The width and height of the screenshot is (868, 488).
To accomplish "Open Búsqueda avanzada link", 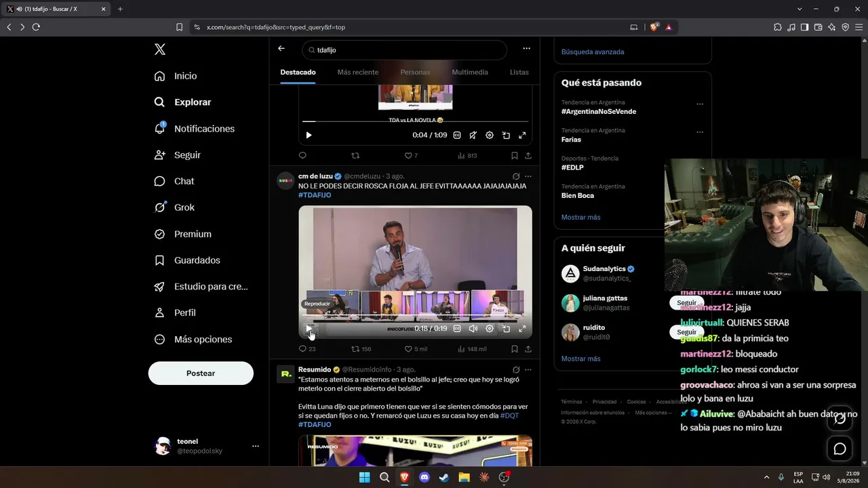I will point(593,52).
